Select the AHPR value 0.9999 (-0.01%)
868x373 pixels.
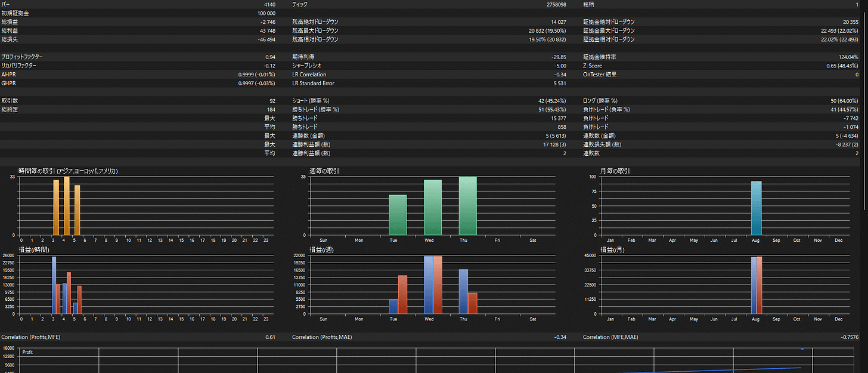(x=257, y=75)
